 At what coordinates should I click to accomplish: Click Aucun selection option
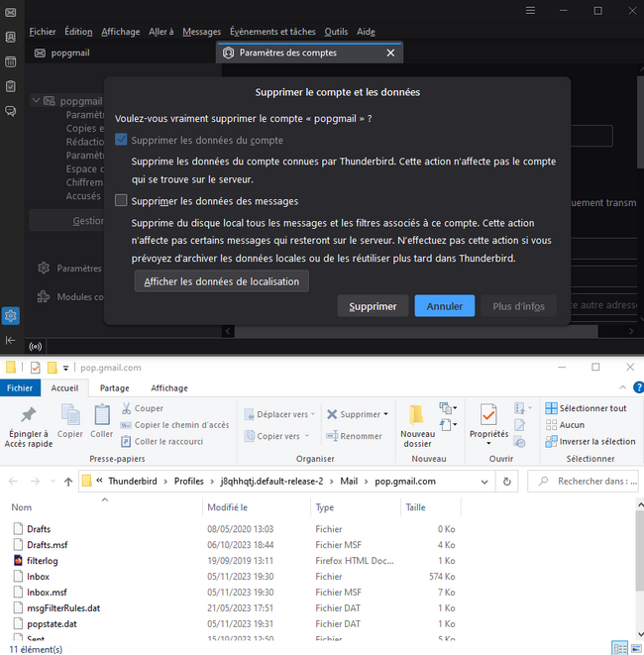point(565,425)
